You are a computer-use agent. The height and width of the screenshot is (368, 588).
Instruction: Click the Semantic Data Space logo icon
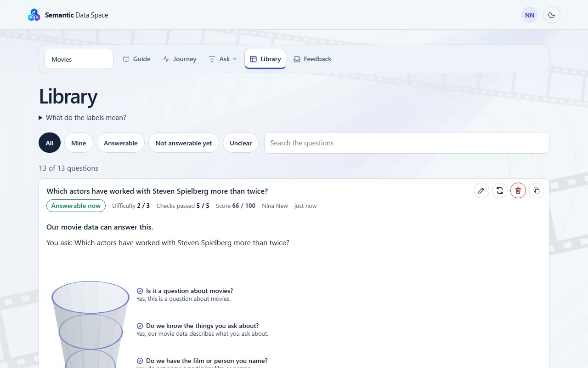34,15
